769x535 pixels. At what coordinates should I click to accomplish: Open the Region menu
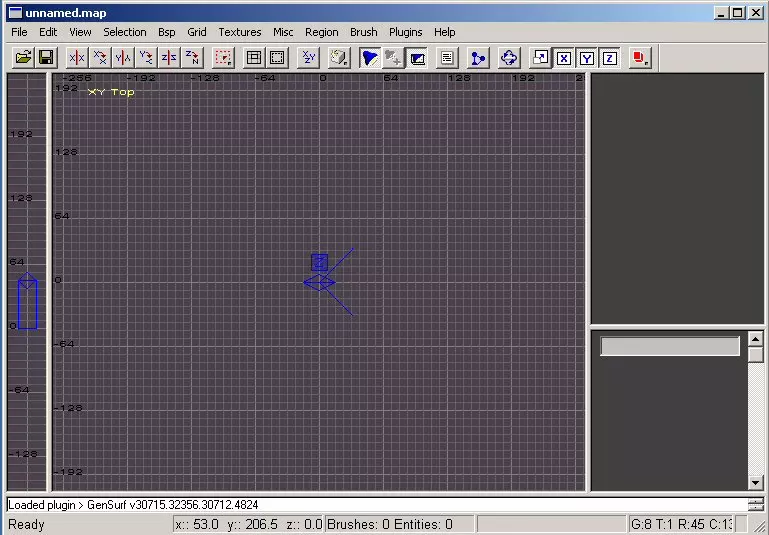(322, 32)
